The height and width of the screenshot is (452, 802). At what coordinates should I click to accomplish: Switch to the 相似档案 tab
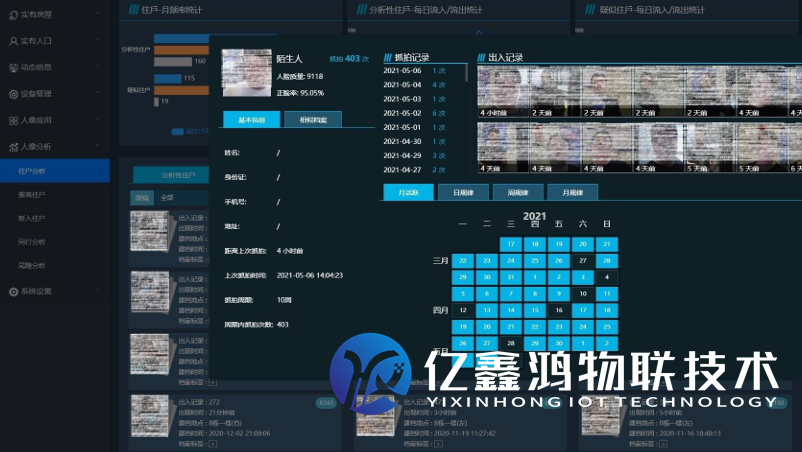pos(313,120)
